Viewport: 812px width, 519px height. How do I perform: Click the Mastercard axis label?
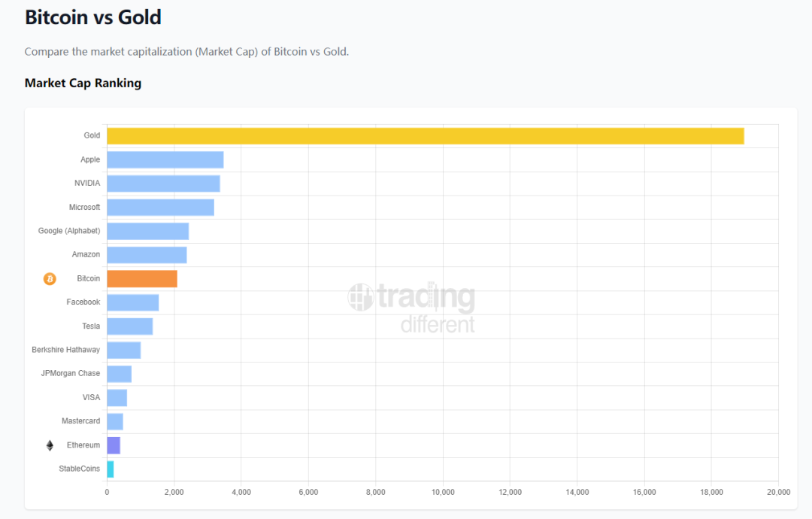80,421
